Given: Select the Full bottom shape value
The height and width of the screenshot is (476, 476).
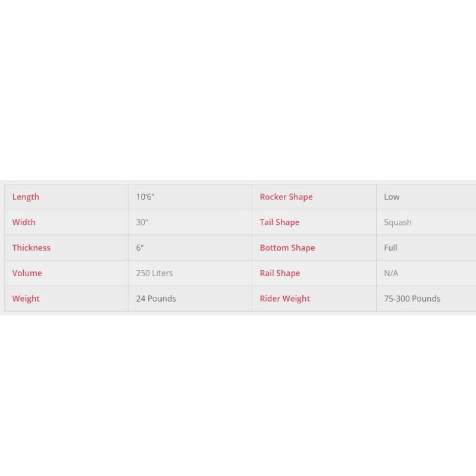Looking at the screenshot, I should 390,248.
